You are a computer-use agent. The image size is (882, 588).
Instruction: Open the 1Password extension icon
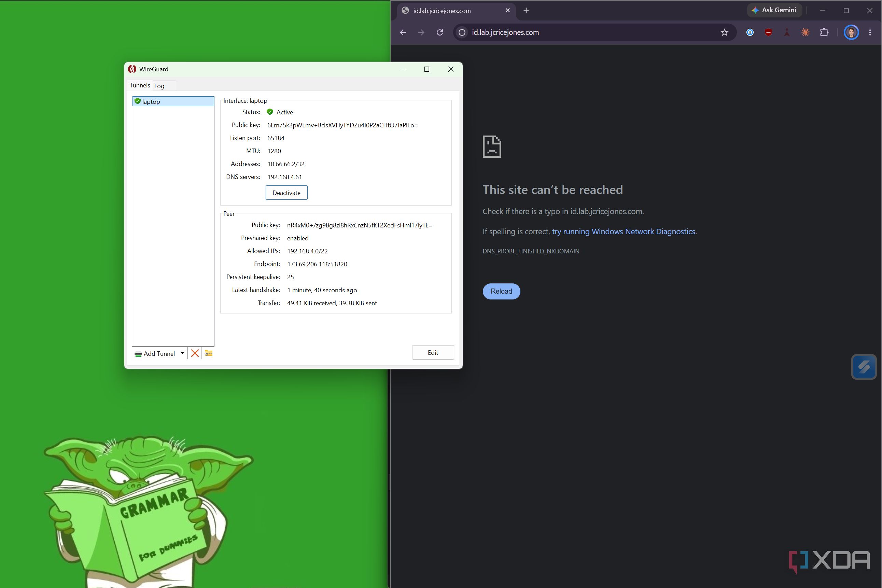[750, 33]
